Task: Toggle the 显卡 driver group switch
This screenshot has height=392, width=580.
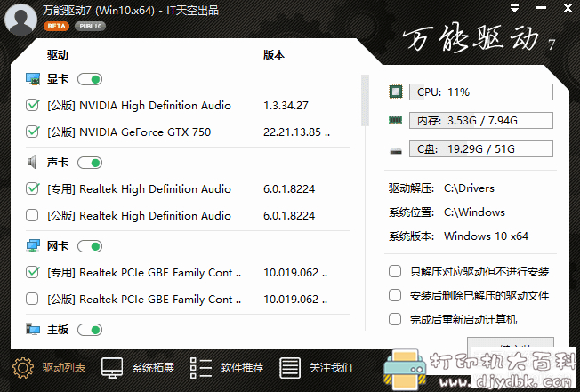Action: pos(90,79)
